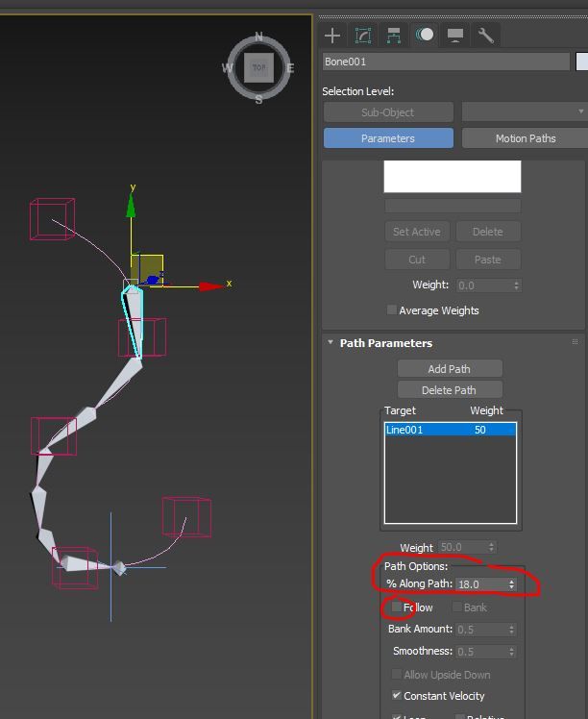The height and width of the screenshot is (719, 588).
Task: Click the Delete controller button
Action: tap(488, 232)
